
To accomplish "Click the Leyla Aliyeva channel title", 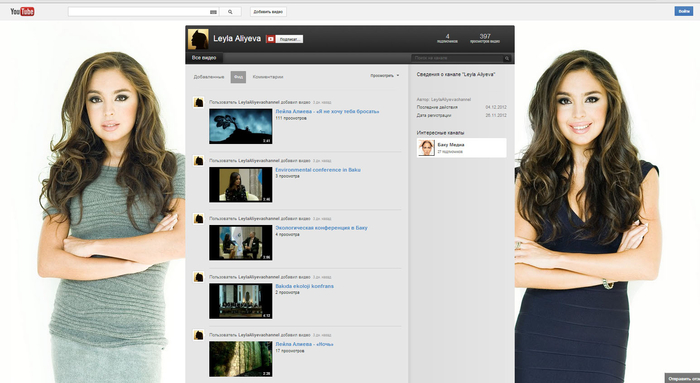I will coord(237,39).
